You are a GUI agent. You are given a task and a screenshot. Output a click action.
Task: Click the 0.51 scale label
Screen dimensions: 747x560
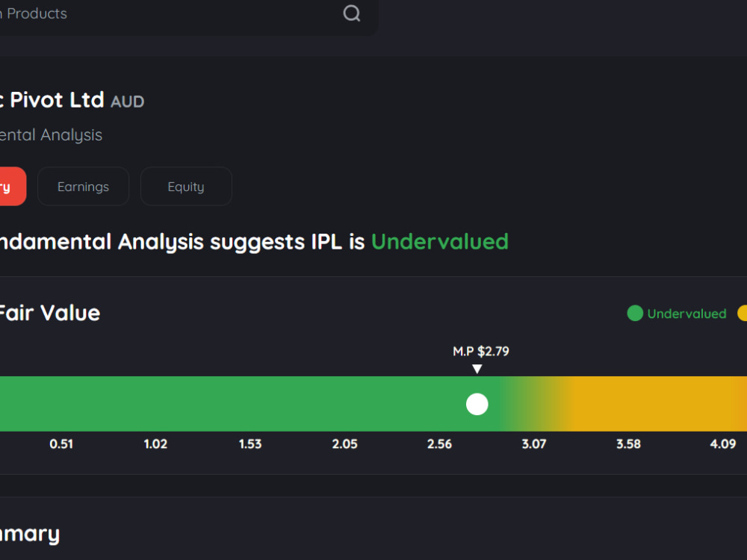click(61, 444)
